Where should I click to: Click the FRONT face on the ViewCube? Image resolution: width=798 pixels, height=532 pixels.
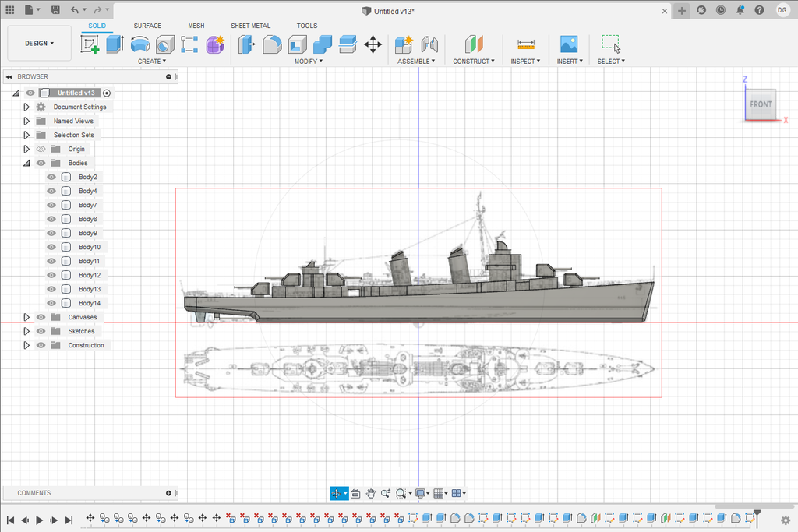point(760,104)
